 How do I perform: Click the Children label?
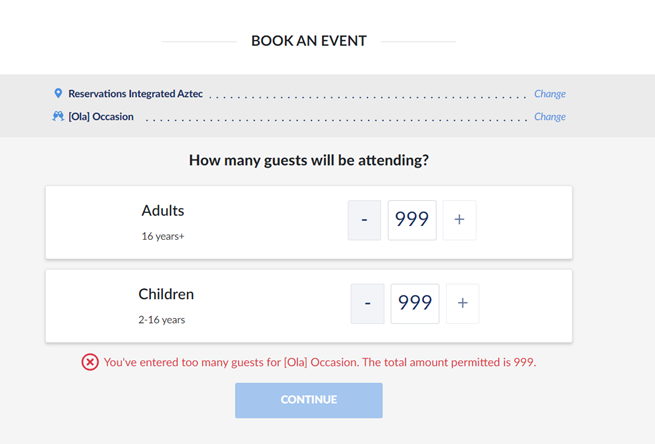(x=166, y=294)
